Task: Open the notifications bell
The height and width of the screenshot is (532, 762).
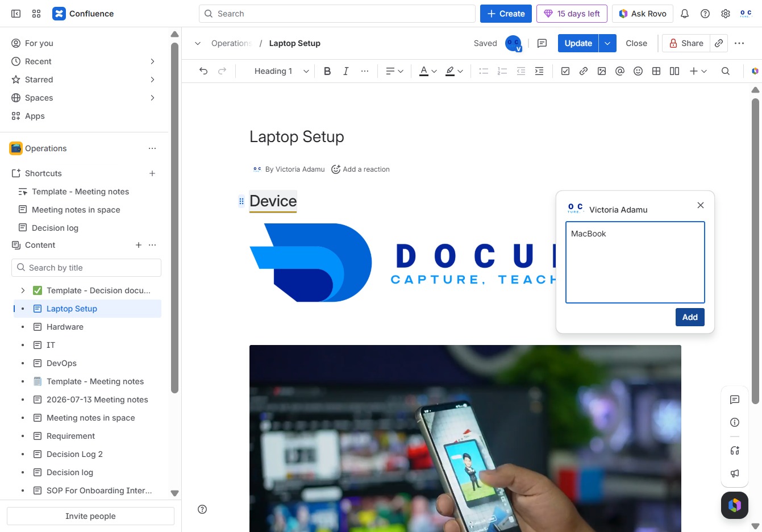Action: click(x=685, y=14)
